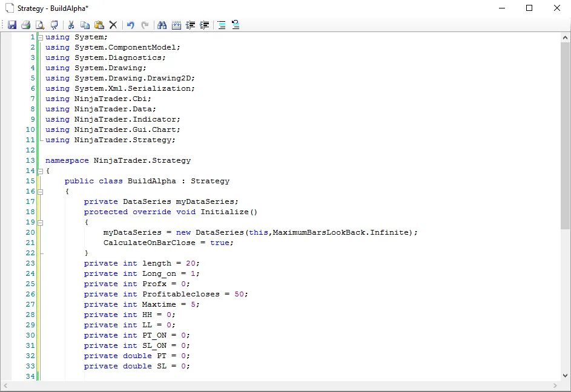
Task: Click the vertical scrollbar thumb
Action: coord(565,136)
